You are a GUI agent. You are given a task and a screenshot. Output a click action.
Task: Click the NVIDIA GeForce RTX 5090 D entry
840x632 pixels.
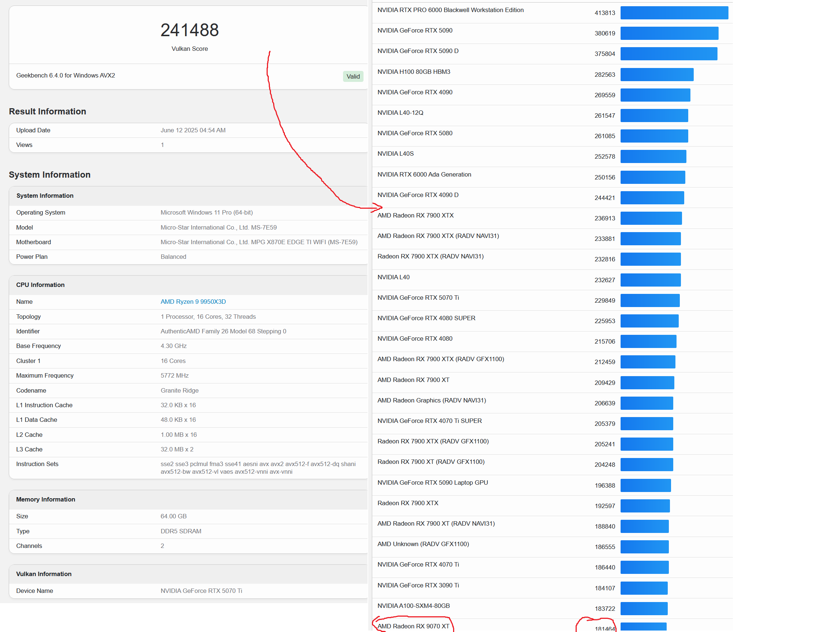(418, 51)
